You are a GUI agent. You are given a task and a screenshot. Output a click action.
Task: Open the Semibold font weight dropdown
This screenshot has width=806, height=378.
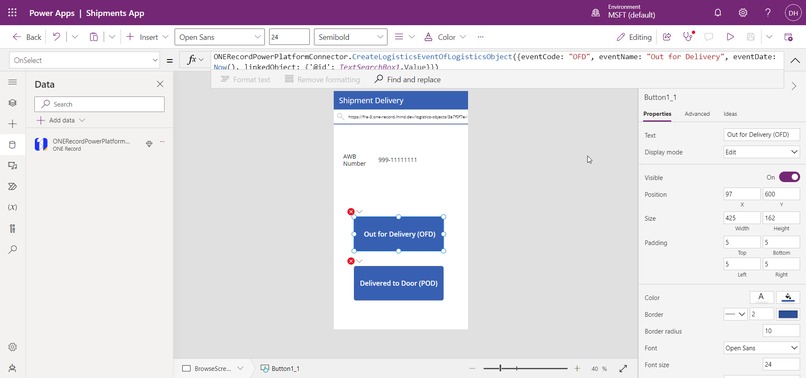click(351, 37)
